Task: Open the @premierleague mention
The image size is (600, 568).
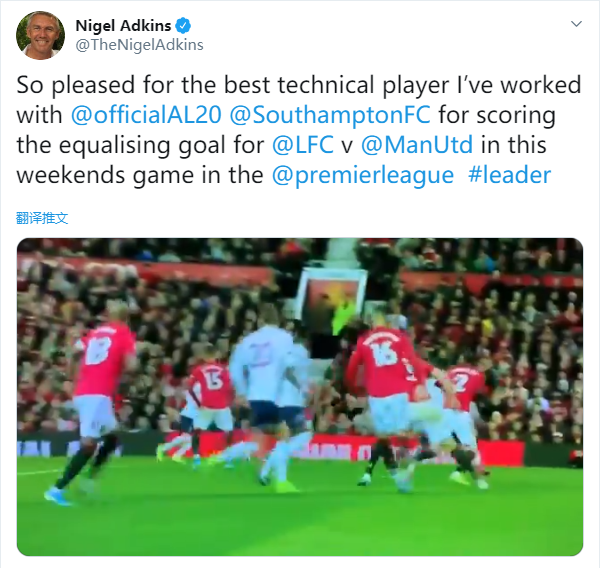Action: [363, 175]
